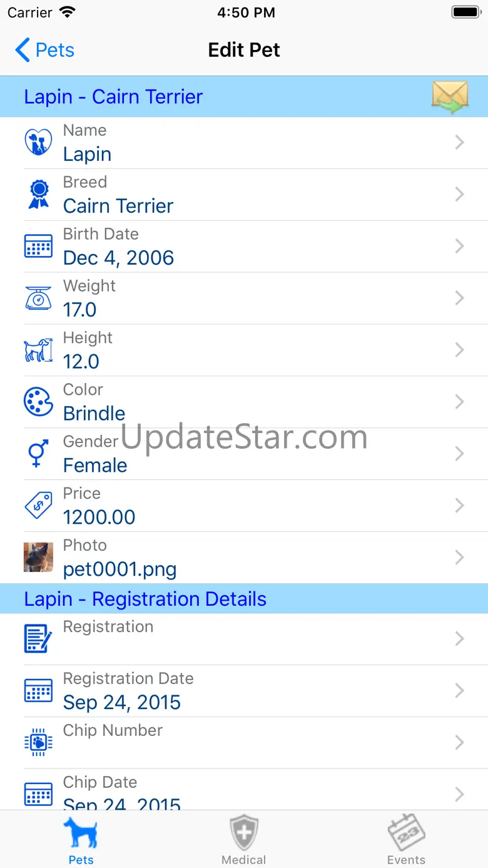
Task: Tap the dog Height measurement icon
Action: [x=38, y=350]
